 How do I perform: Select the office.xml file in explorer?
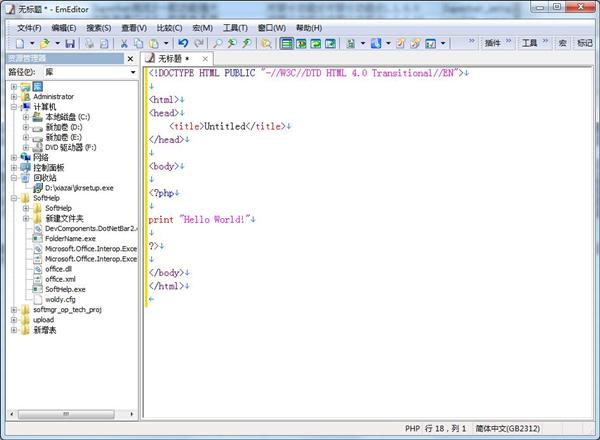60,279
